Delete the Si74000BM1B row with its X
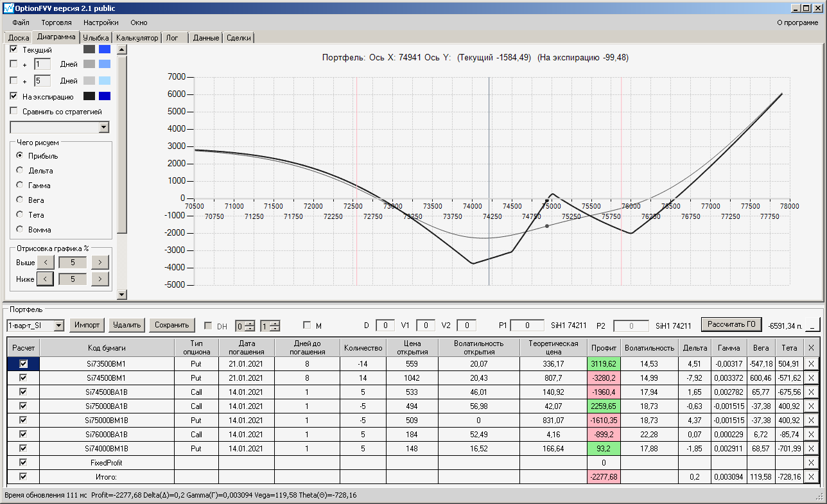 (x=811, y=448)
